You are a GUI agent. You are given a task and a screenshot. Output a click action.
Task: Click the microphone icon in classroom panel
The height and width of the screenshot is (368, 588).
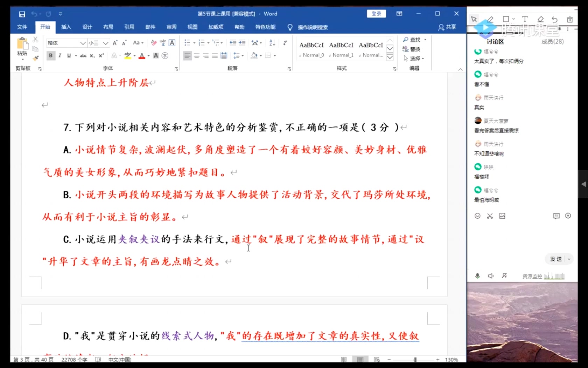coord(477,276)
